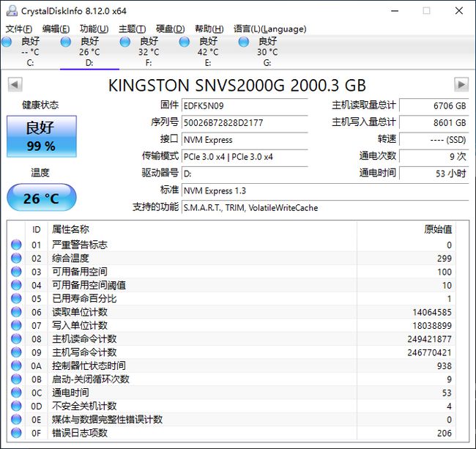Click the 传输模式 field PCIe 3.0 x4

pos(245,157)
